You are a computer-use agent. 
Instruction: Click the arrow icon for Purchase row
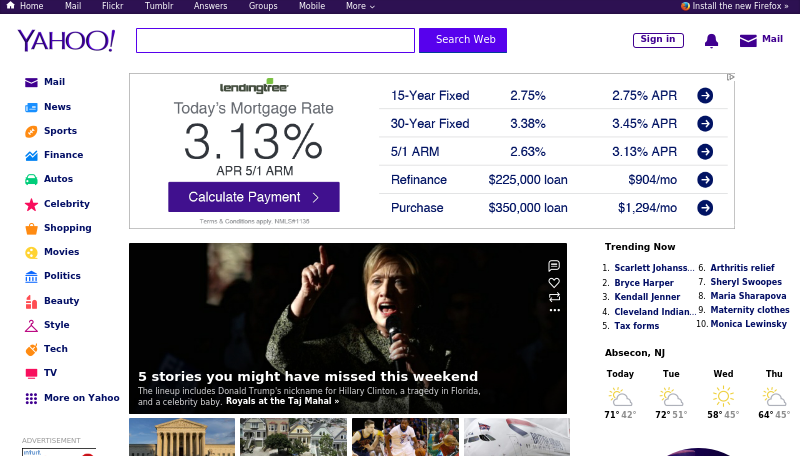click(705, 208)
